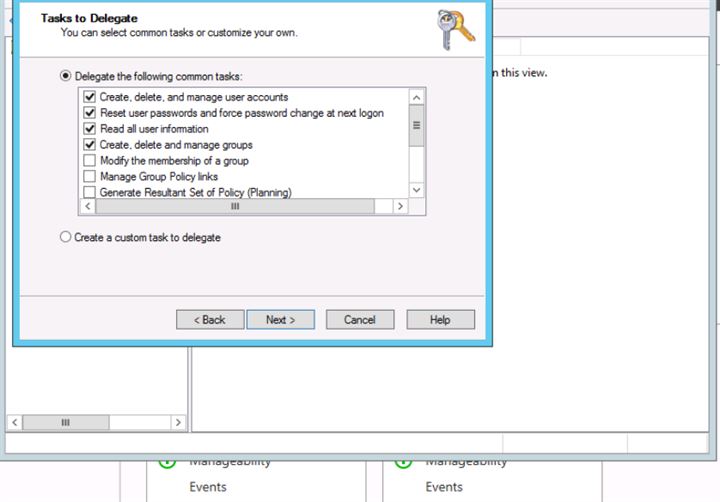Screen dimensions: 720x502
Task: Check 'Modify the membership of a group'
Action: tap(90, 161)
